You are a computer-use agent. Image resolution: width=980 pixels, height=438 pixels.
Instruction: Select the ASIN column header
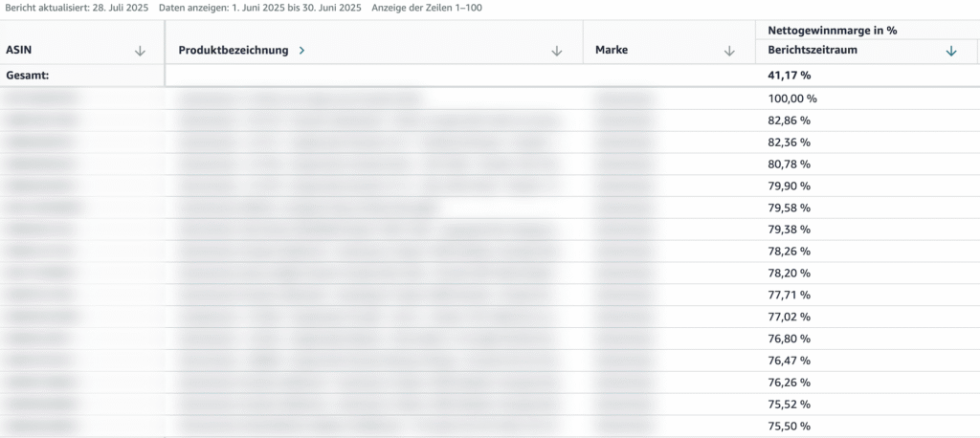(19, 51)
